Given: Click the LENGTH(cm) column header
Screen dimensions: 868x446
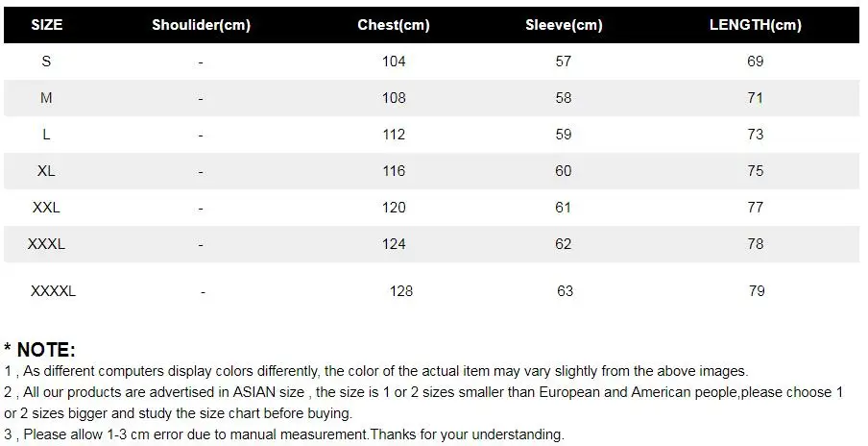Looking at the screenshot, I should (x=755, y=25).
